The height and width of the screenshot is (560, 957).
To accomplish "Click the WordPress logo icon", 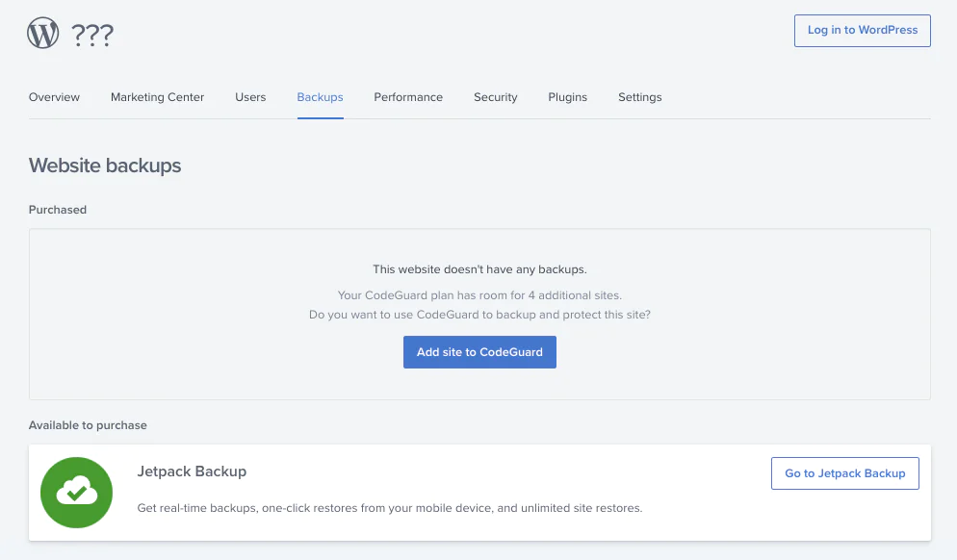I will [x=42, y=33].
